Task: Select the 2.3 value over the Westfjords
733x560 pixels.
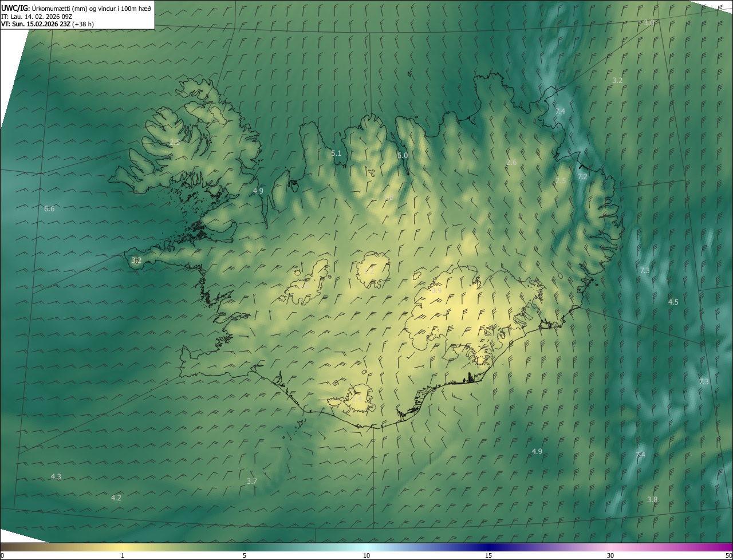Action: [175, 143]
